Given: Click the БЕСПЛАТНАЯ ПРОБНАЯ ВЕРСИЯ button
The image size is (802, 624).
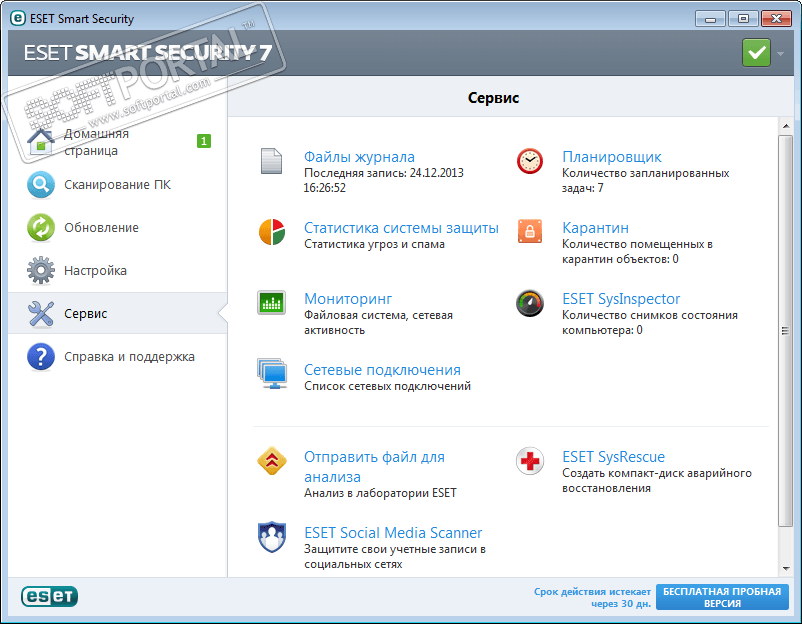Looking at the screenshot, I should click(722, 597).
